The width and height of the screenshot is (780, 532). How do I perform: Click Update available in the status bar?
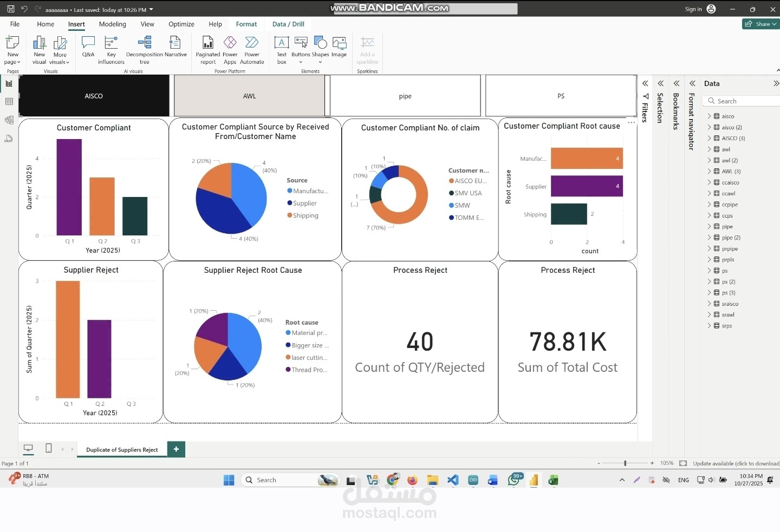point(736,463)
